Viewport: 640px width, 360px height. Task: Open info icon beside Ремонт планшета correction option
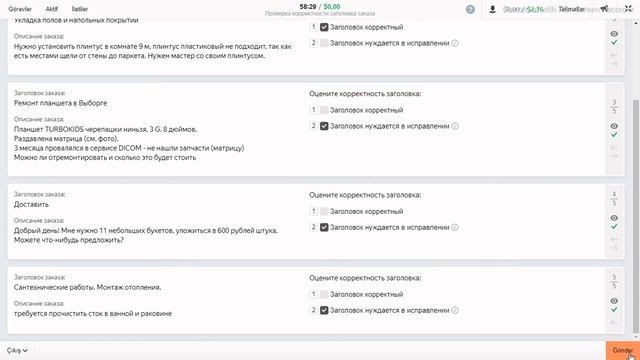pos(455,126)
